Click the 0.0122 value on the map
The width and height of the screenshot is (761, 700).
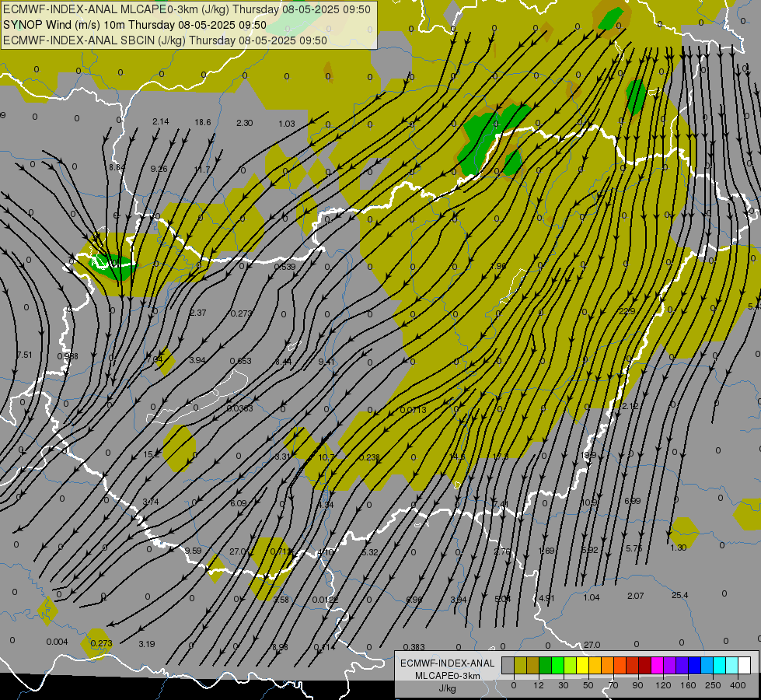[x=325, y=600]
